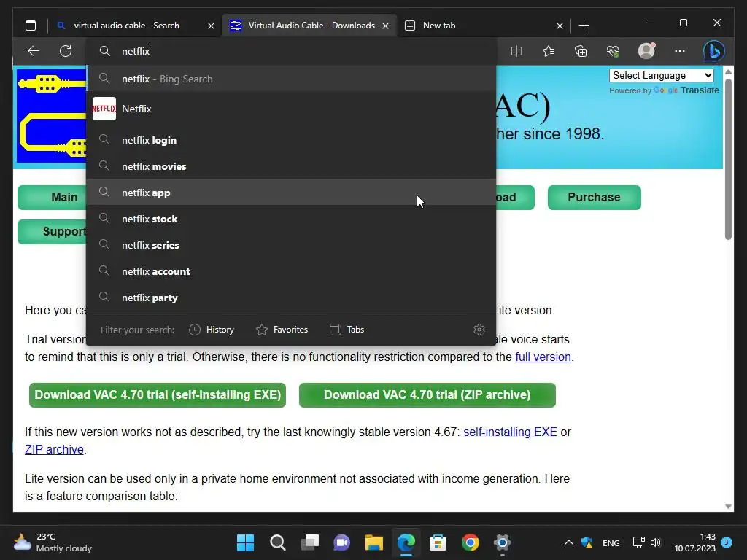
Task: Open the profile avatar icon
Action: 646,50
